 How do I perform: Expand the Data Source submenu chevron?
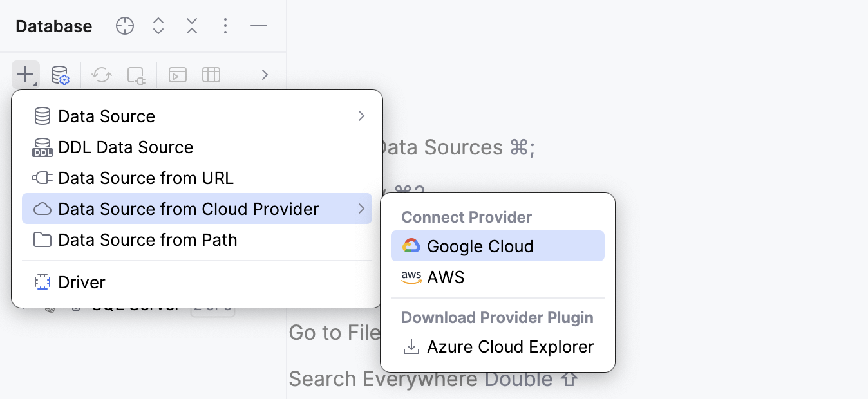coord(361,116)
